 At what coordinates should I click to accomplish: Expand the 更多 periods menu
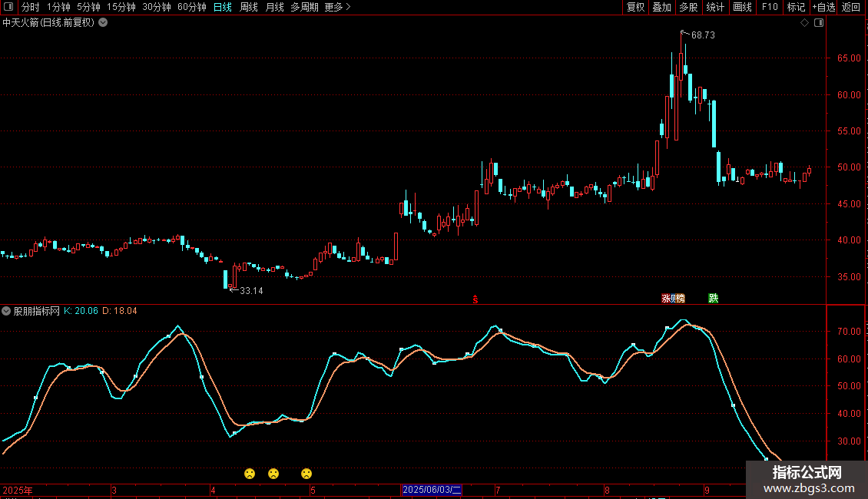(x=337, y=7)
